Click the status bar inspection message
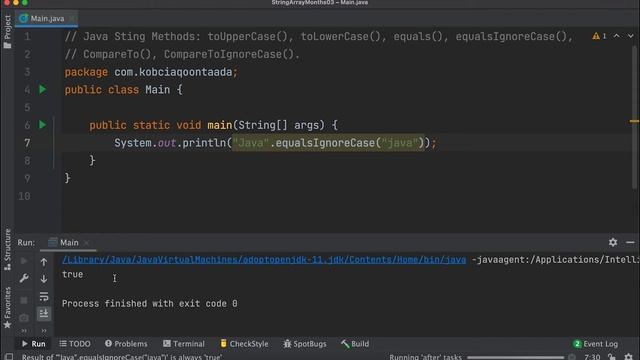640x360 pixels. coord(122,357)
